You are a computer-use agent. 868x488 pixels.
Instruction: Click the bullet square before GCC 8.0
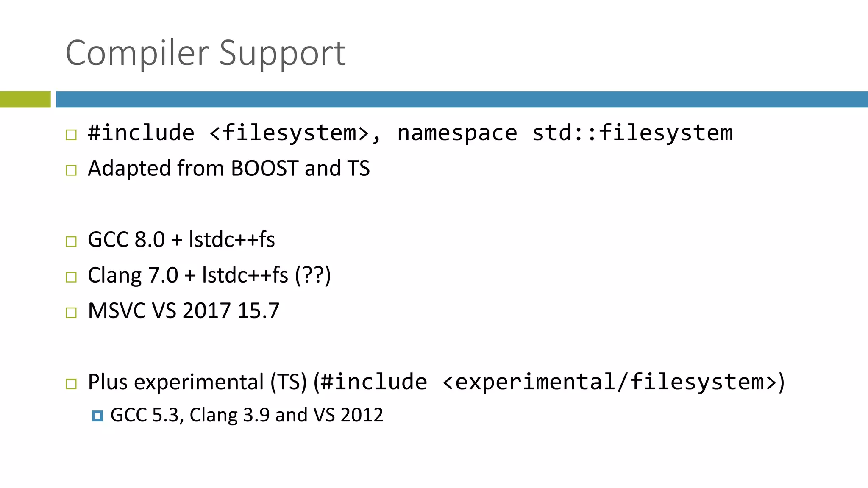click(71, 241)
